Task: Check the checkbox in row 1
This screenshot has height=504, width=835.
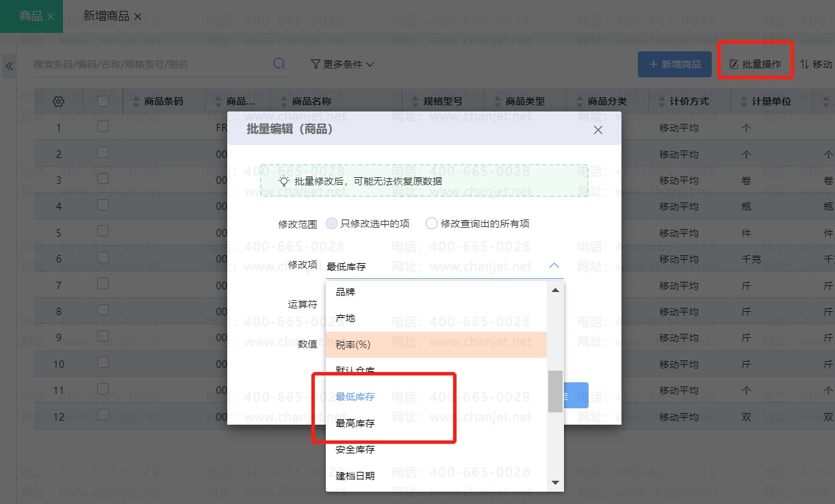Action: pos(103,127)
